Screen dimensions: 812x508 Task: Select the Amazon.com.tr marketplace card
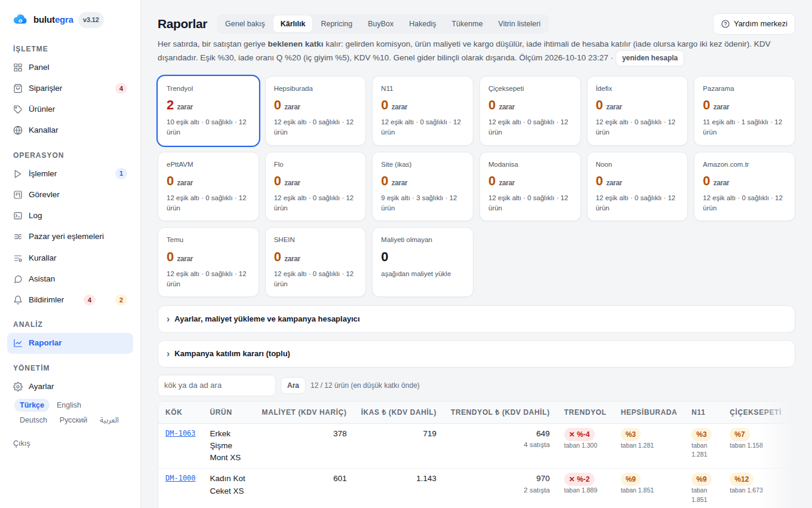tap(745, 186)
